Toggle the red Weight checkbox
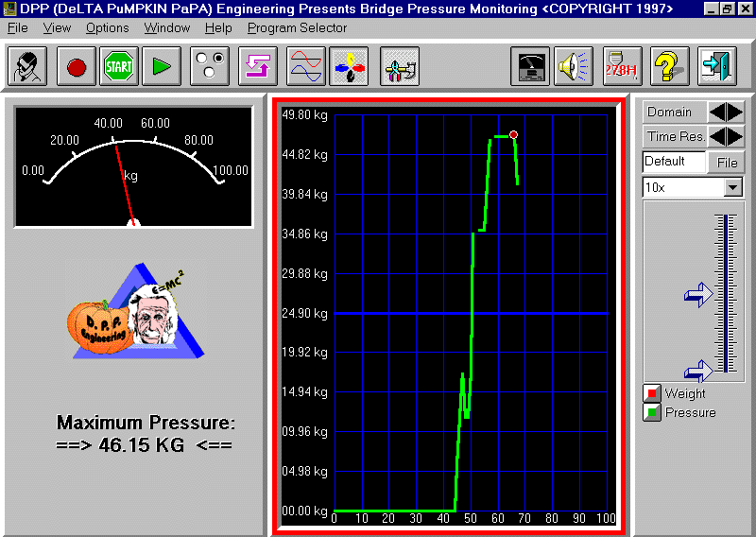756x537 pixels. (652, 392)
